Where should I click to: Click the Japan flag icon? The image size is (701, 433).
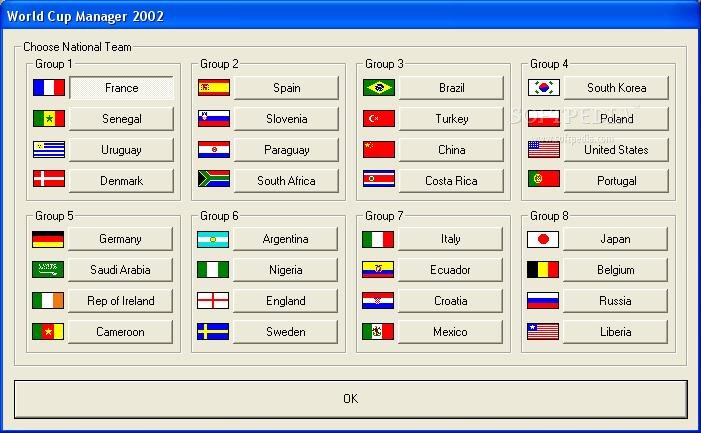(x=543, y=240)
